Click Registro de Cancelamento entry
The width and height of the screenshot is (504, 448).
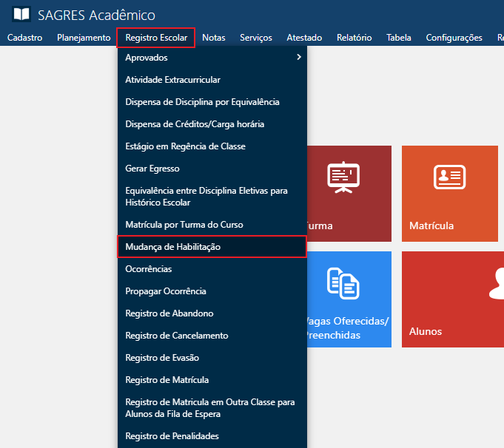177,336
